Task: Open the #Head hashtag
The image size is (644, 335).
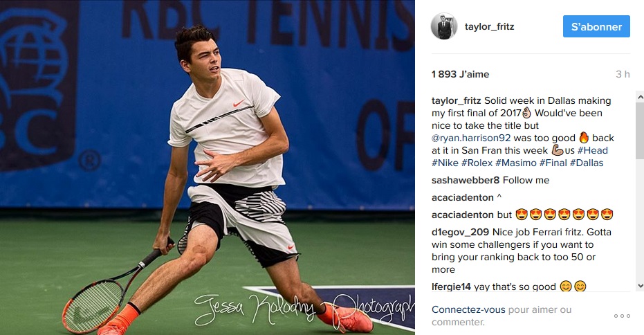Action: (x=592, y=150)
